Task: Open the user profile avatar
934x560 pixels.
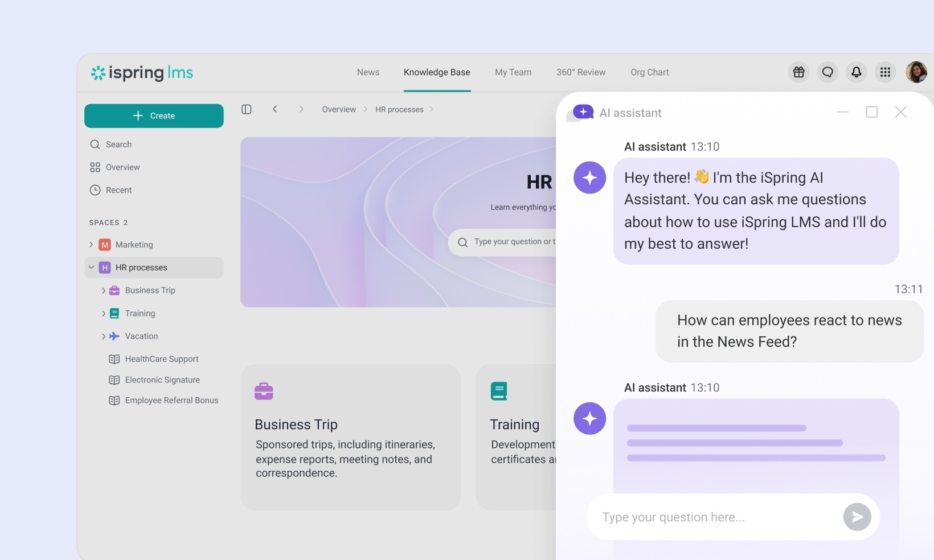Action: (x=916, y=72)
